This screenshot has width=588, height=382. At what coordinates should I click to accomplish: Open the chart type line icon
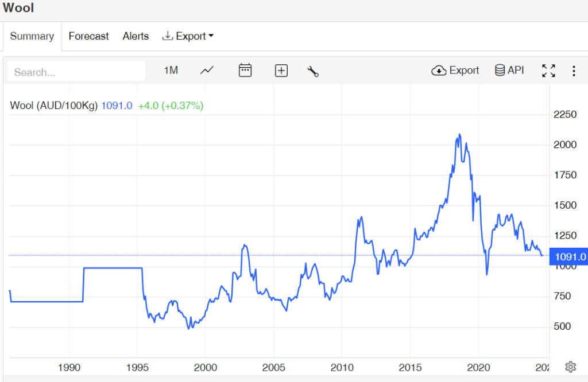(207, 71)
